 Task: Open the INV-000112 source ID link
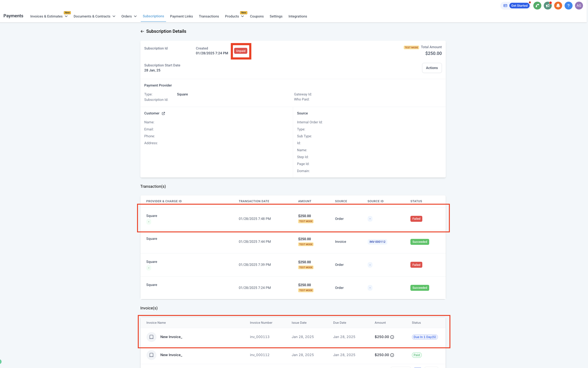377,242
